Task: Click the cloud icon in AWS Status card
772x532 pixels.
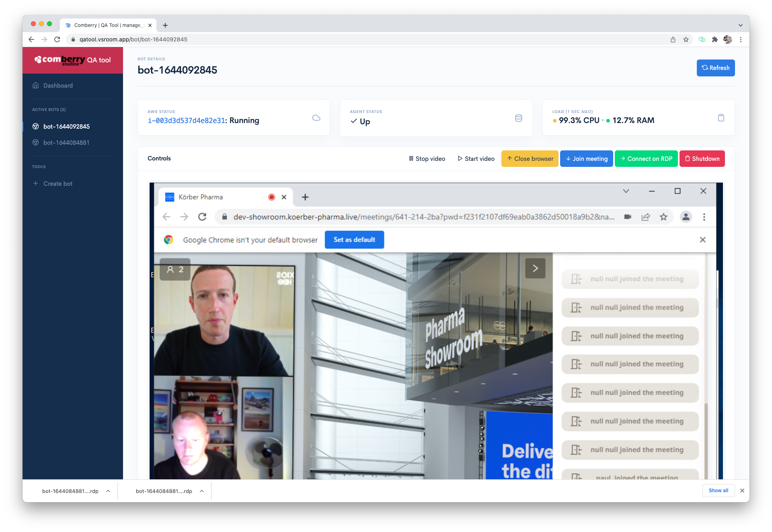Action: click(x=316, y=118)
